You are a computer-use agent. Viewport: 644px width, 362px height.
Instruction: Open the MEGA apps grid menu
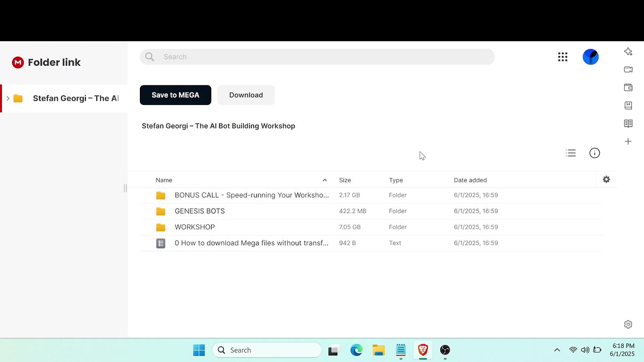(x=562, y=57)
